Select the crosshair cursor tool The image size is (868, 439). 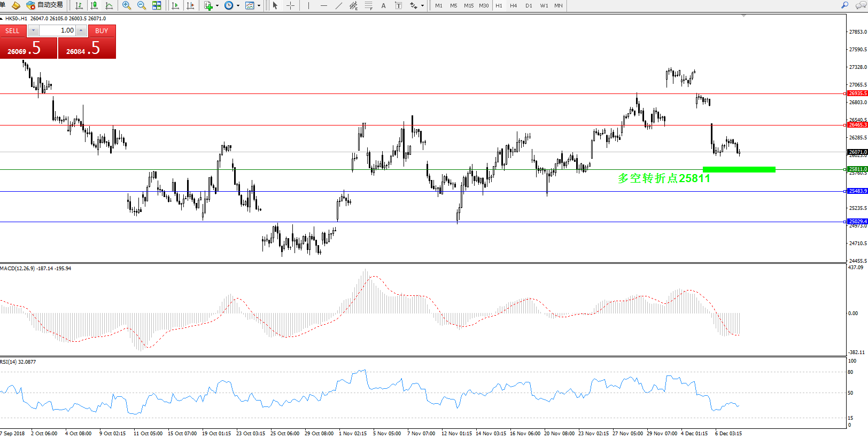click(x=290, y=5)
